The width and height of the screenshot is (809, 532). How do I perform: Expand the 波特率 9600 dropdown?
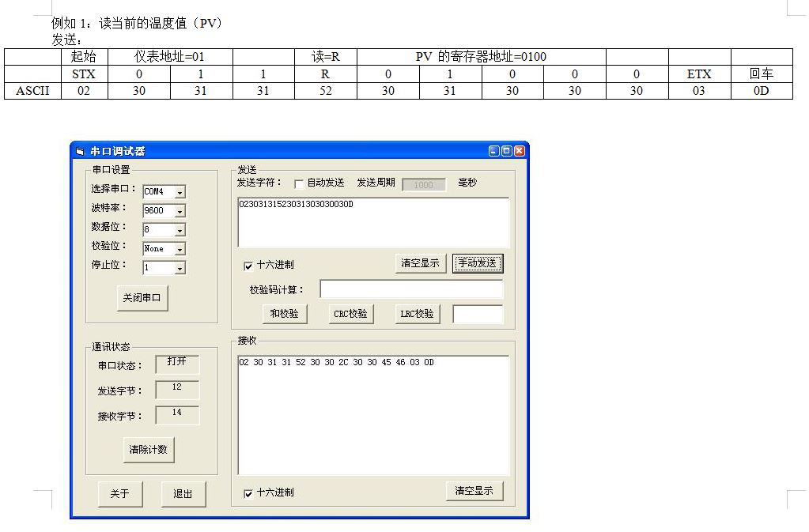[x=180, y=211]
